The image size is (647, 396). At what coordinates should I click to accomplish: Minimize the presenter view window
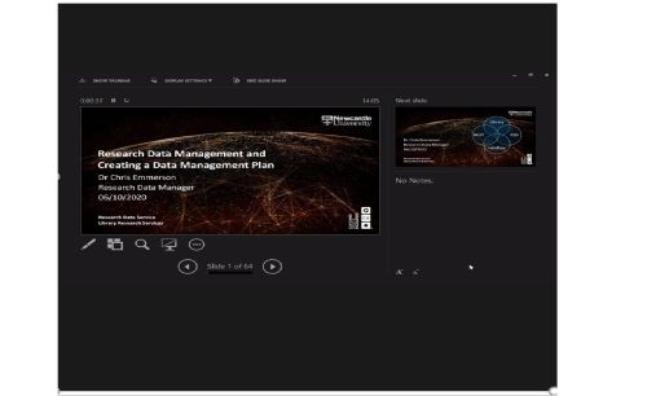[x=515, y=75]
